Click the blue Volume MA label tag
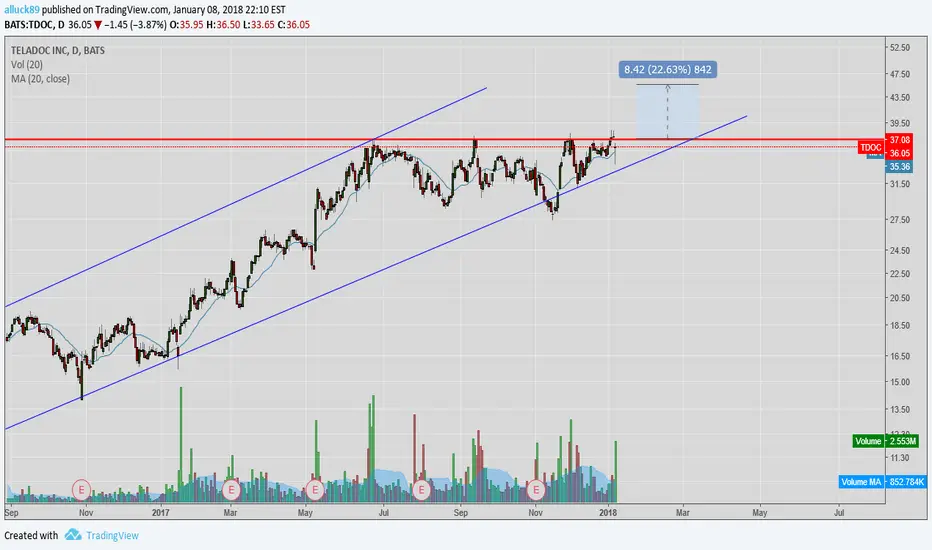Screen dimensions: 932x550 861,482
